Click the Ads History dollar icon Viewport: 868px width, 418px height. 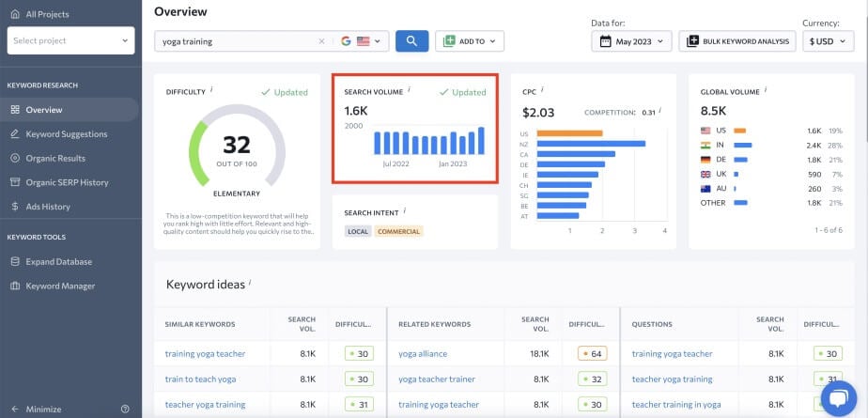pyautogui.click(x=15, y=207)
